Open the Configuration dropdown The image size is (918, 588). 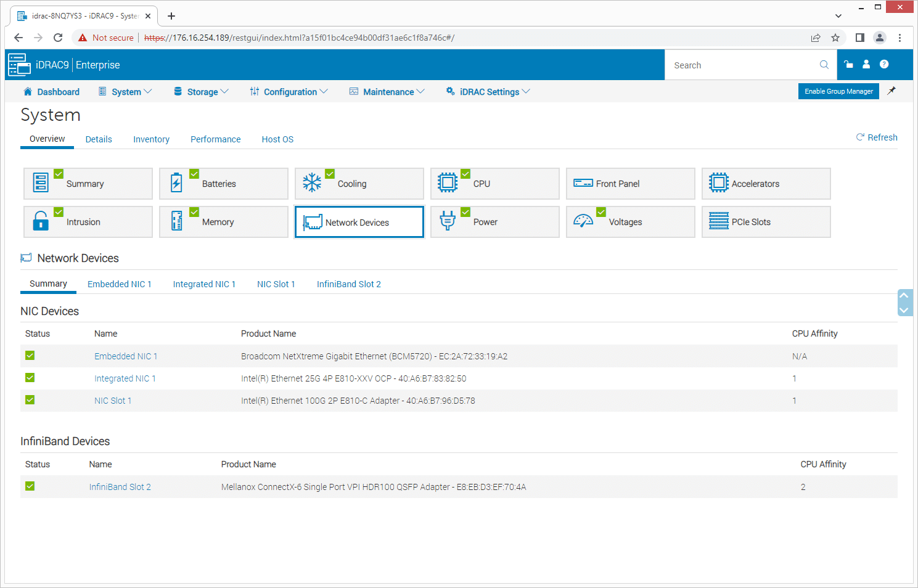click(x=289, y=91)
